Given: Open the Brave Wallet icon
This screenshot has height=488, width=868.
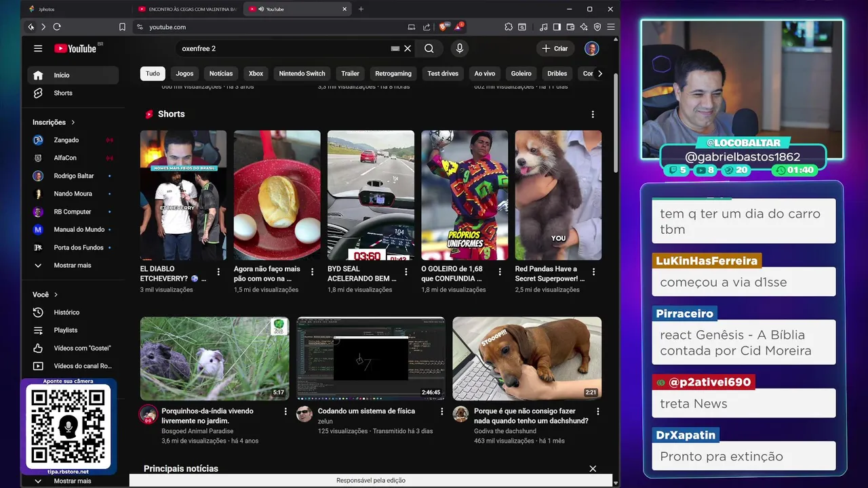Looking at the screenshot, I should 570,27.
